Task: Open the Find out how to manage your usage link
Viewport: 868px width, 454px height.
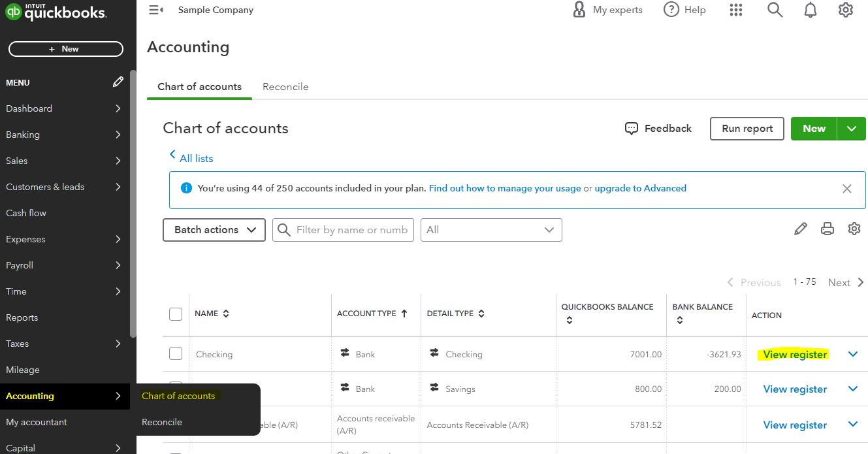Action: click(505, 188)
